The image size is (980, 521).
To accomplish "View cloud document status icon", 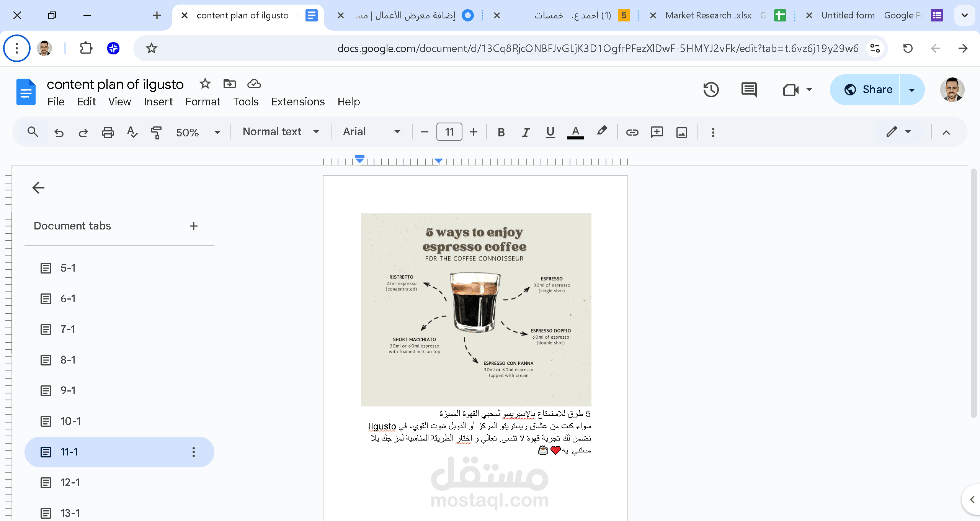I will (x=254, y=84).
